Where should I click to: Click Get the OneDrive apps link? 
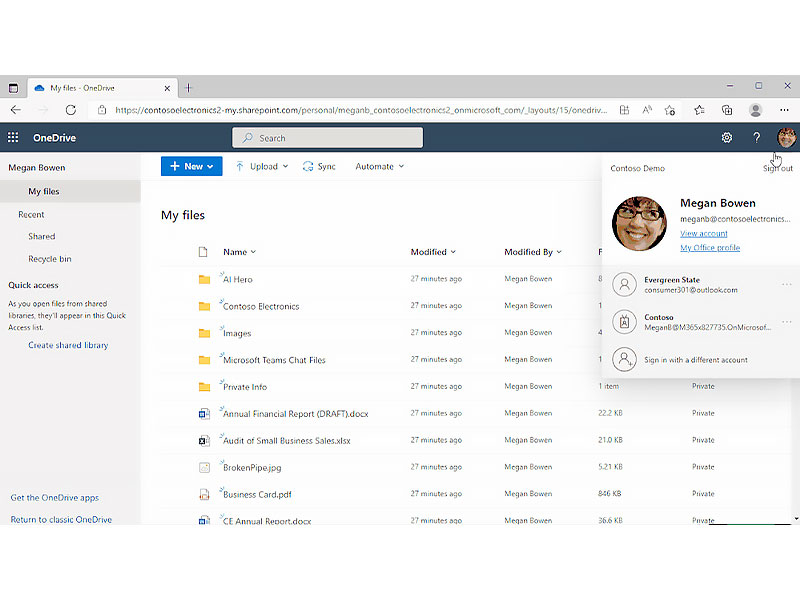click(55, 497)
